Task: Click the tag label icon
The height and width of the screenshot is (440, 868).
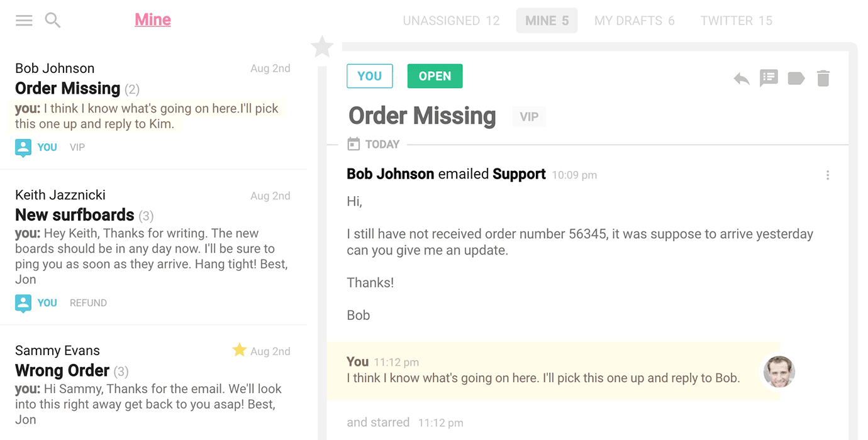Action: pos(796,79)
